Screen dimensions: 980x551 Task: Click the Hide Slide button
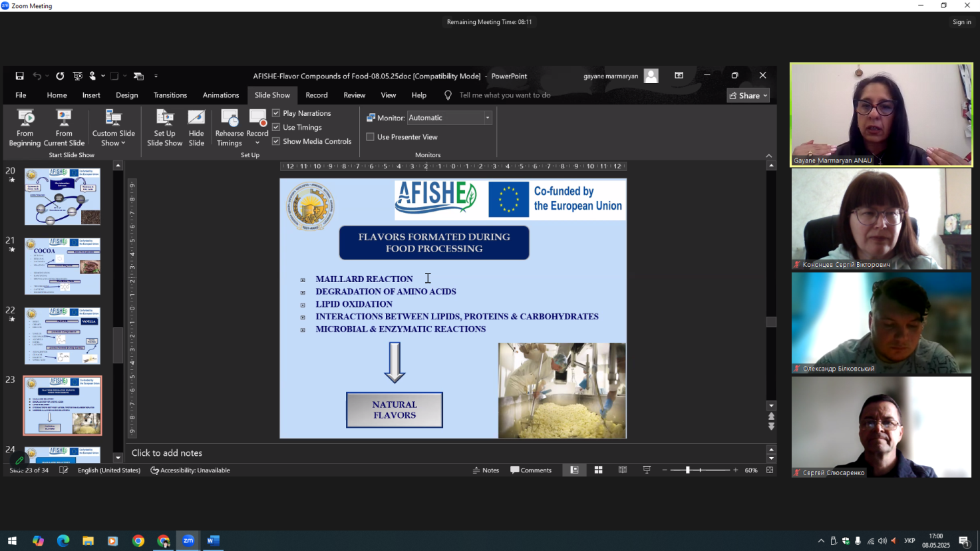coord(196,128)
